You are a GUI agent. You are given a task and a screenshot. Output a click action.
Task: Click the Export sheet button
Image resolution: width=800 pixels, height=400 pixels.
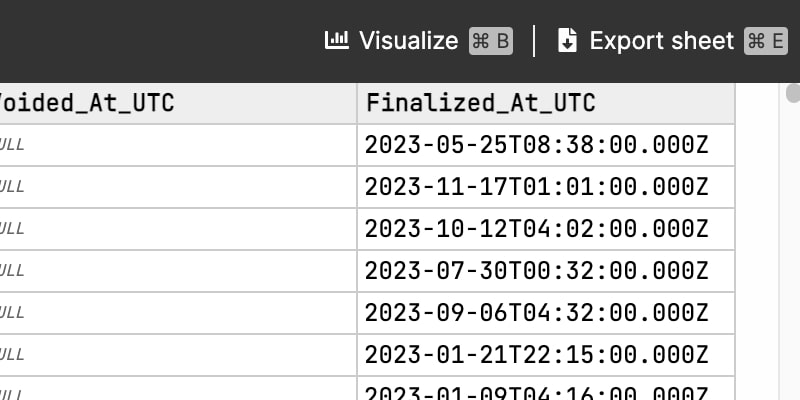(x=672, y=40)
